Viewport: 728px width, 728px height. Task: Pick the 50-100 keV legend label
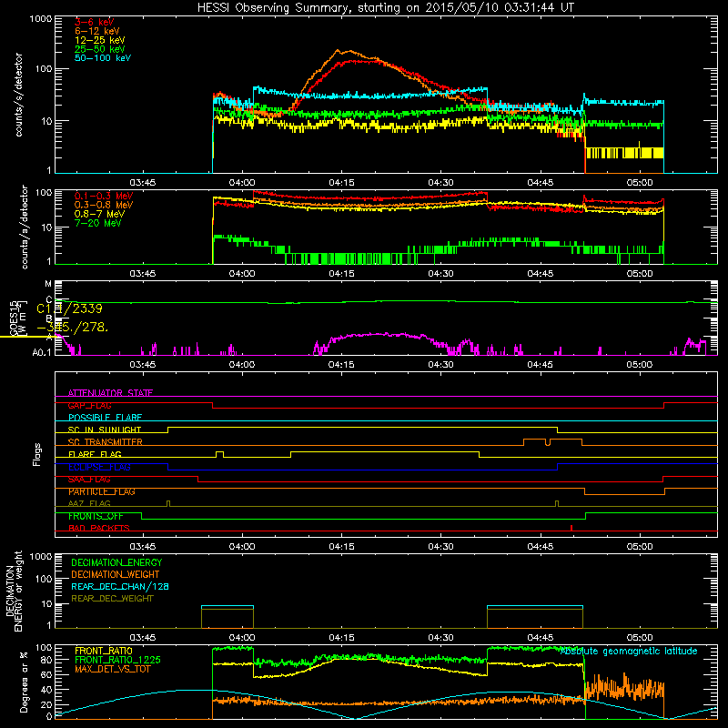pos(103,58)
